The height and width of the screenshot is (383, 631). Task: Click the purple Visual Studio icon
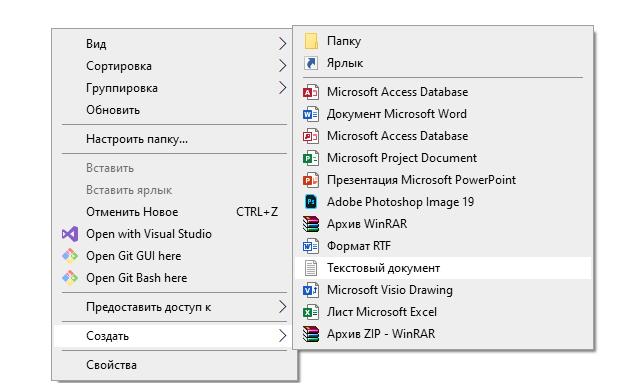click(70, 234)
